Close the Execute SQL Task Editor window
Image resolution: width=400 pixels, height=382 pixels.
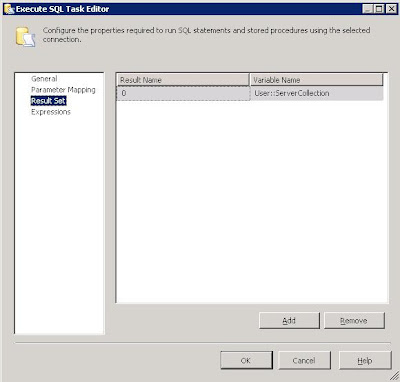click(x=391, y=9)
